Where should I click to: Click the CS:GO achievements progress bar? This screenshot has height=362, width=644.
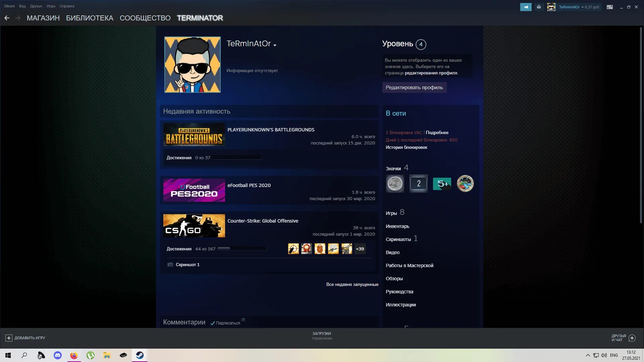tap(242, 249)
